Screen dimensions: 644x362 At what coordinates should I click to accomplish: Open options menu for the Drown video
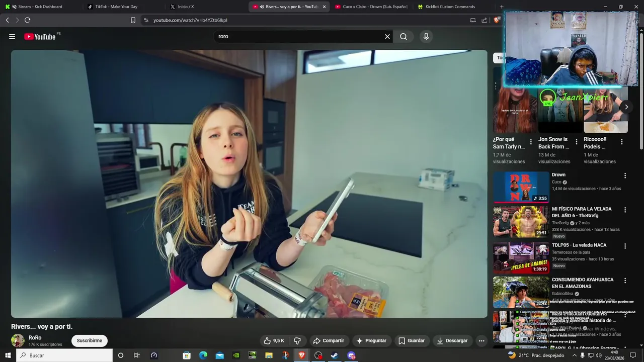pyautogui.click(x=625, y=175)
